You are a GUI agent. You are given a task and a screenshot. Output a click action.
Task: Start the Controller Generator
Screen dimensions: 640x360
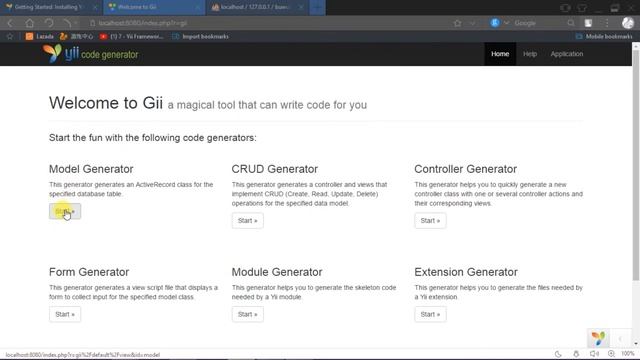(430, 220)
